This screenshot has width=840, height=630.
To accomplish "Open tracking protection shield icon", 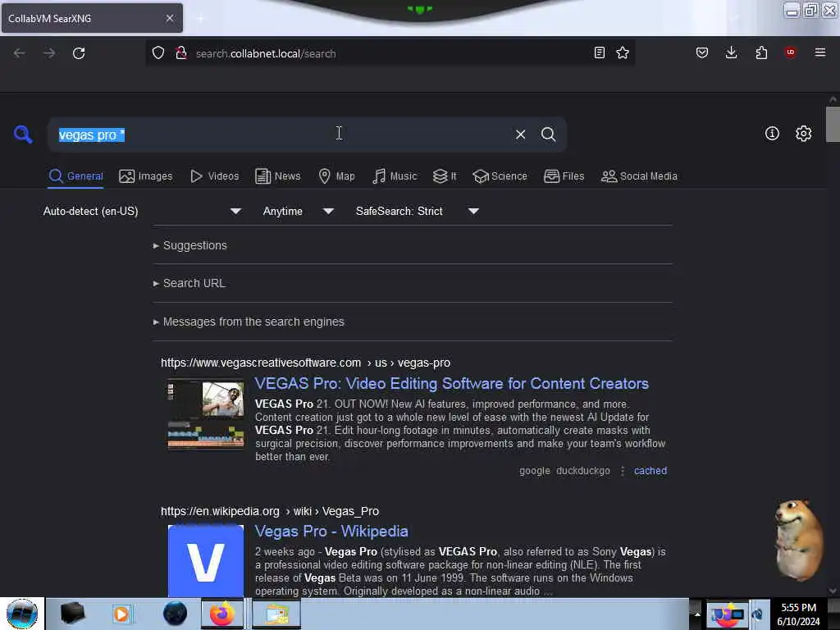I will tap(158, 52).
